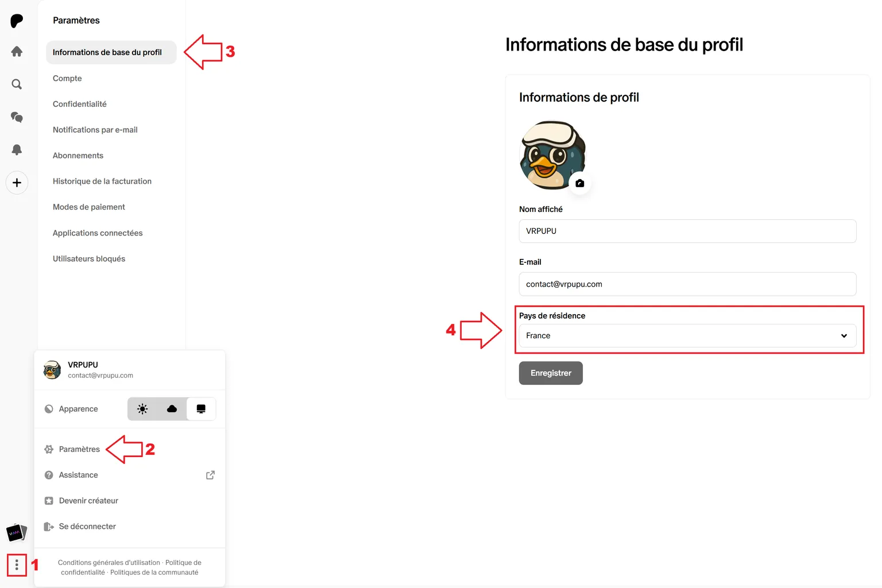Click the Nom affiché field with VRPUPU
This screenshot has height=588, width=882.
click(x=687, y=231)
